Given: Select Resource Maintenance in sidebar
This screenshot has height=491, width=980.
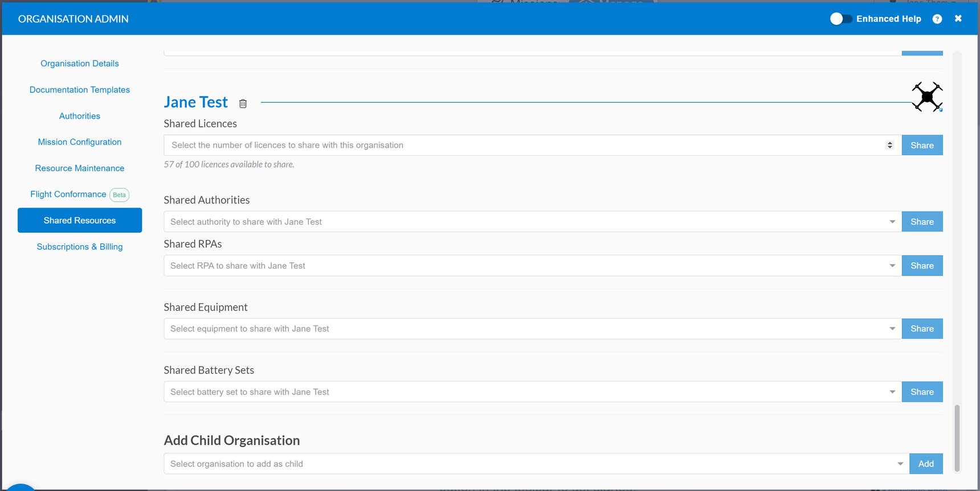Looking at the screenshot, I should coord(80,168).
